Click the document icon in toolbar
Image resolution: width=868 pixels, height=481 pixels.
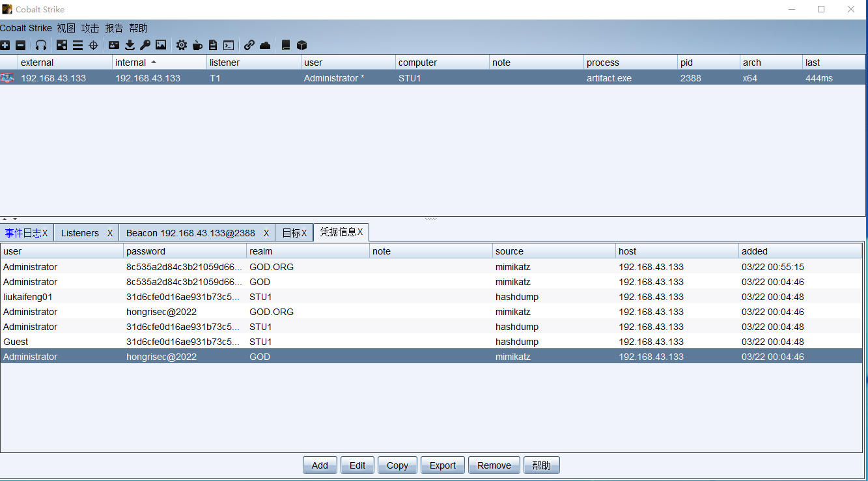pos(213,45)
